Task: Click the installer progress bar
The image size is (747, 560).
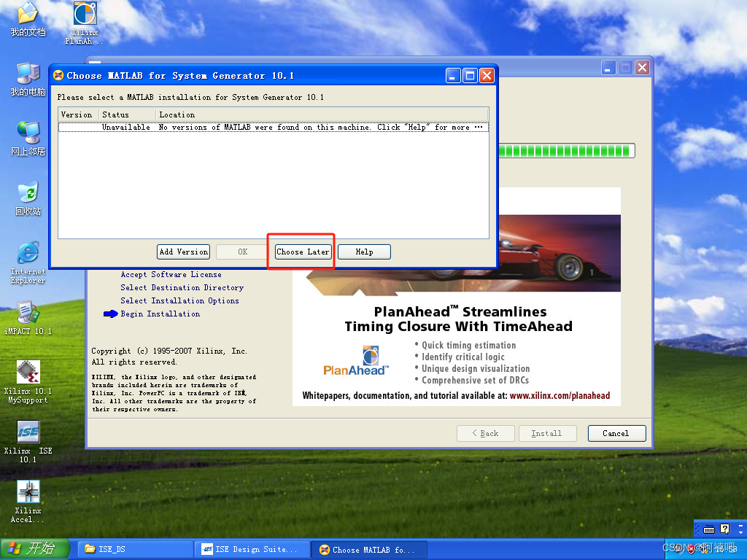Action: (566, 151)
